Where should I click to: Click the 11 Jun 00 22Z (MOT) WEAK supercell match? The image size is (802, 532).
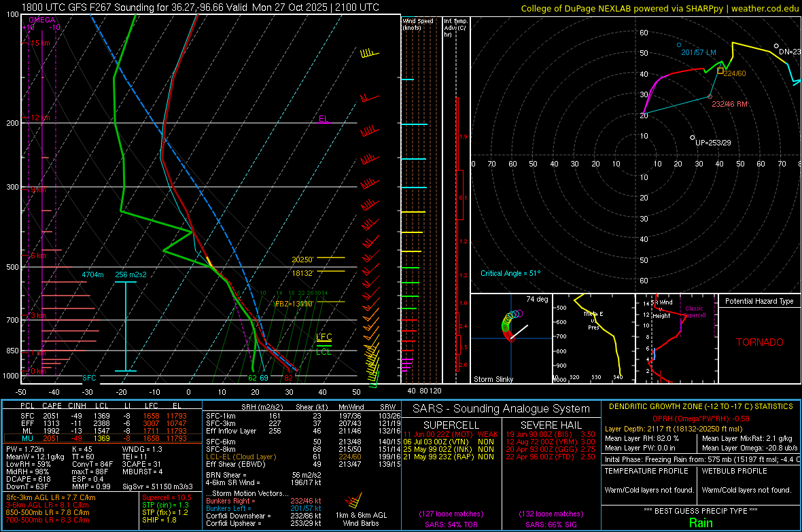pyautogui.click(x=451, y=434)
